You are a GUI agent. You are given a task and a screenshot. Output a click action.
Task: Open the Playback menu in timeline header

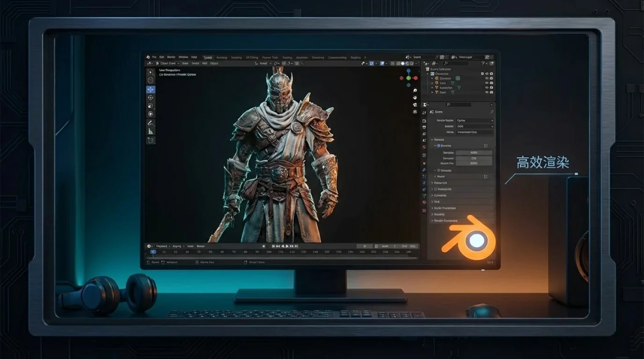pos(162,246)
